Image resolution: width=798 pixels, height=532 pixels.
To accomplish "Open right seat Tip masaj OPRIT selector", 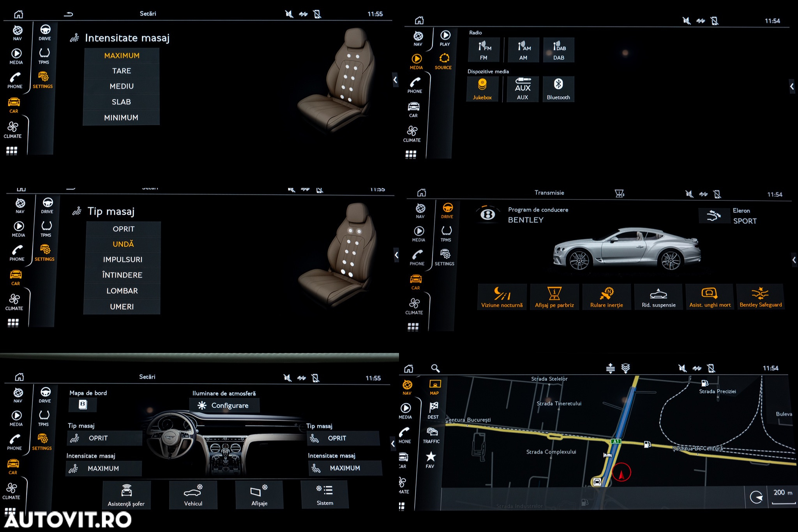I will coord(343,438).
